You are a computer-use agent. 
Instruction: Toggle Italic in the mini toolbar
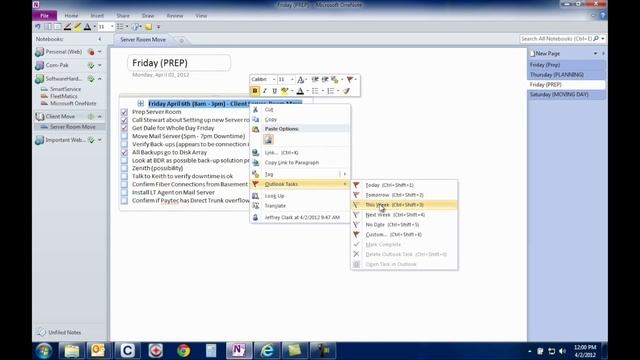264,91
